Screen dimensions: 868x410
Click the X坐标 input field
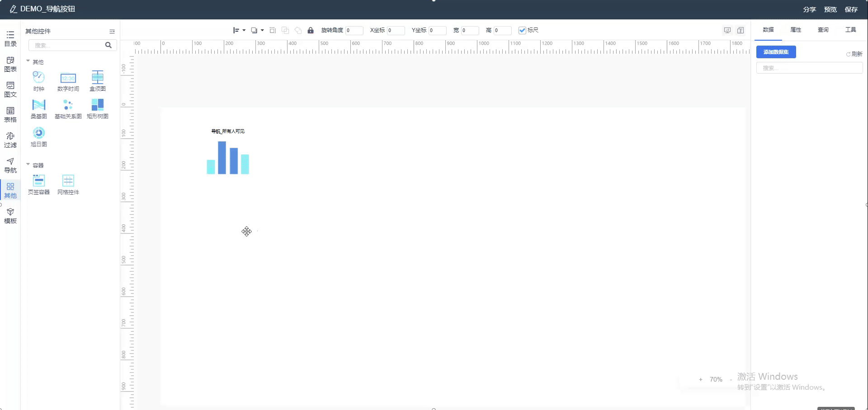(396, 30)
